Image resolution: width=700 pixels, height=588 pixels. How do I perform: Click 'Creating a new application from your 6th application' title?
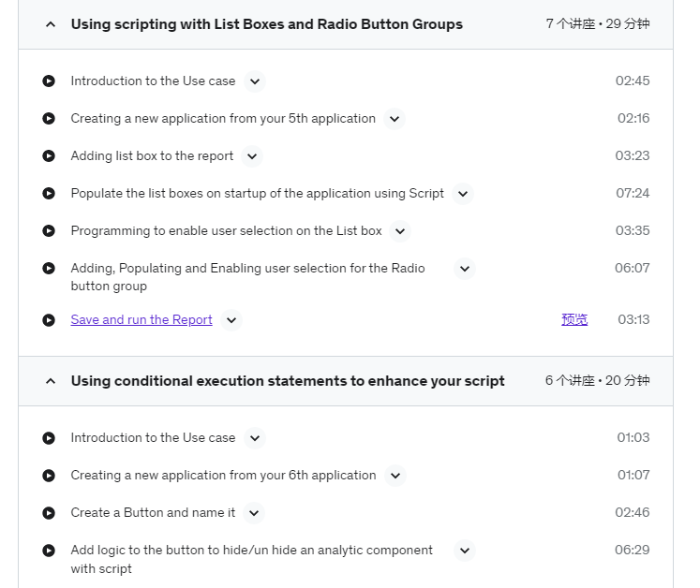[223, 475]
